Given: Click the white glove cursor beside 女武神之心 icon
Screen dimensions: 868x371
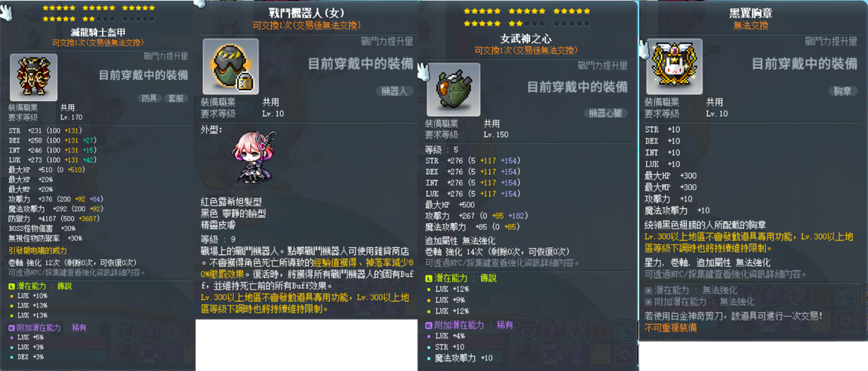Looking at the screenshot, I should (x=423, y=70).
